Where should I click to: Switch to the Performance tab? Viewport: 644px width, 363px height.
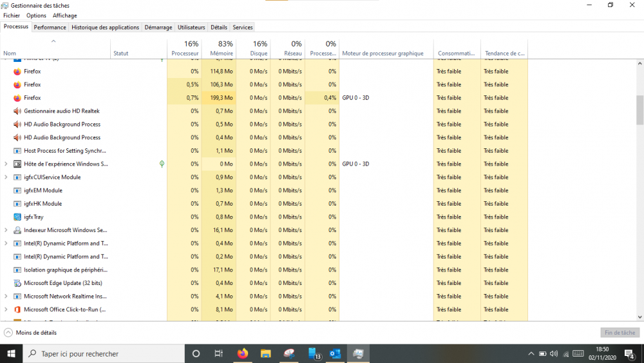click(x=50, y=27)
